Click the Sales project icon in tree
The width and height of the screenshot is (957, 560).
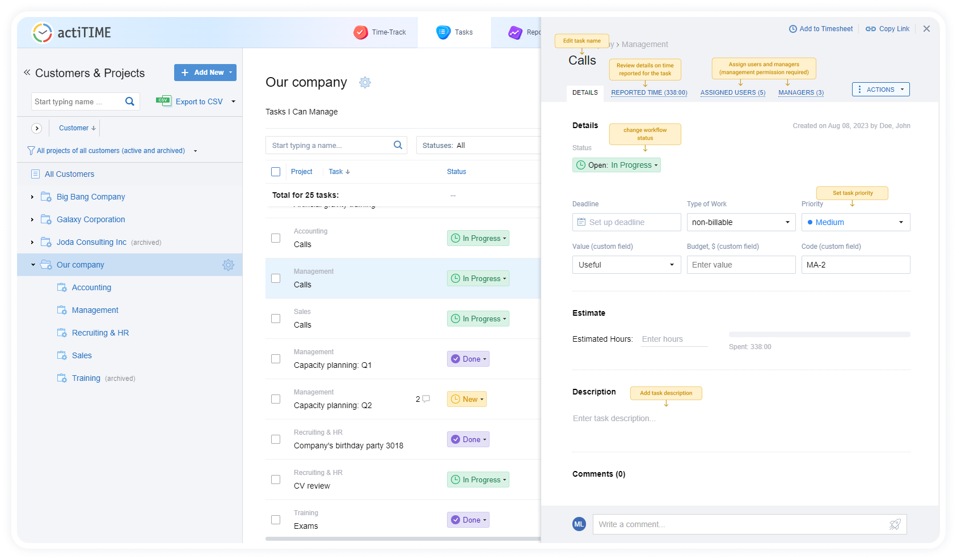click(62, 355)
